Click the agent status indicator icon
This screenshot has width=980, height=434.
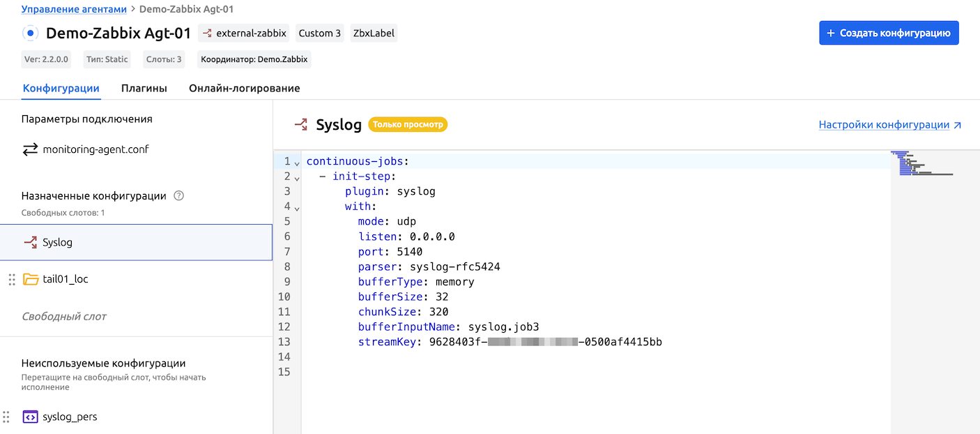31,33
